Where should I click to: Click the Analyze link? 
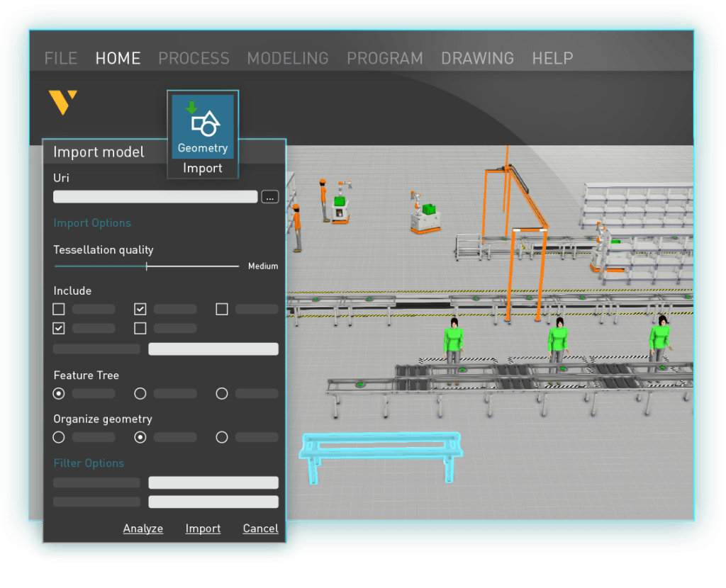click(143, 528)
